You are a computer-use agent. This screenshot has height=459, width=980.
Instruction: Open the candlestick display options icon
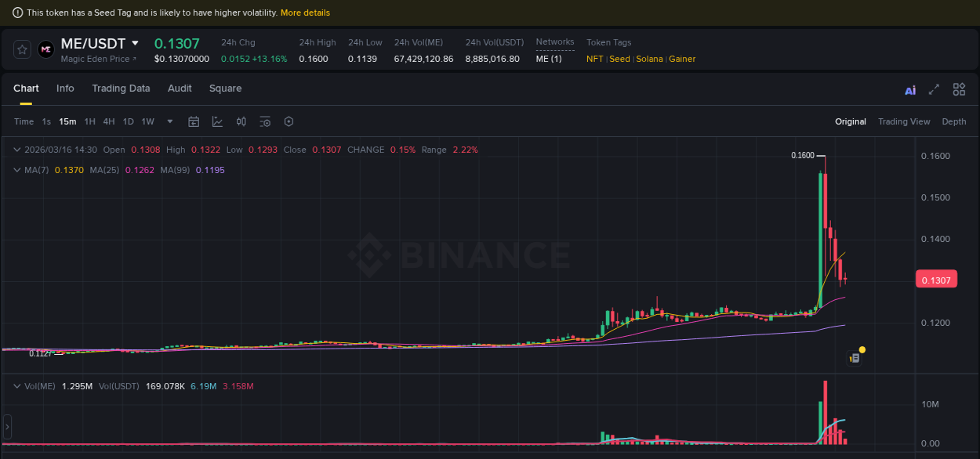point(241,121)
